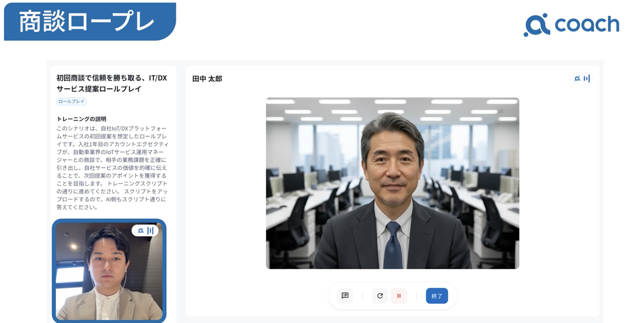Click the restart session circular arrow
Screen dimensions: 644x323
click(380, 296)
